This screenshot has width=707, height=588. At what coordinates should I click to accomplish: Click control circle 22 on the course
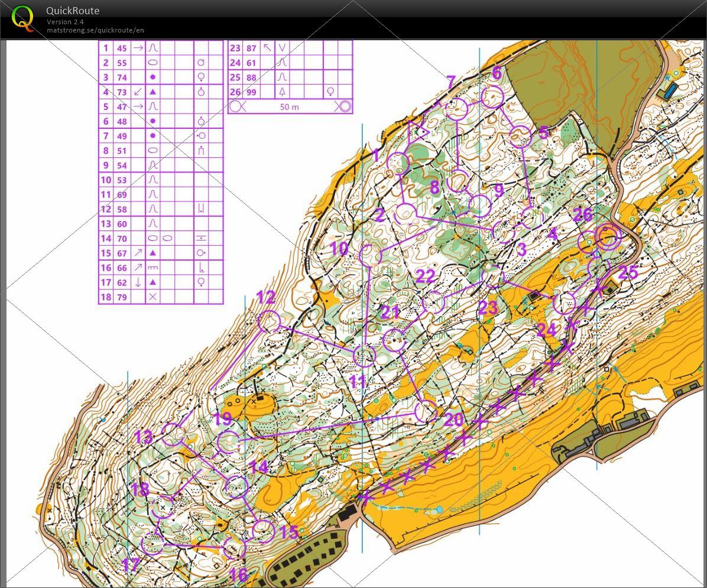pyautogui.click(x=433, y=302)
